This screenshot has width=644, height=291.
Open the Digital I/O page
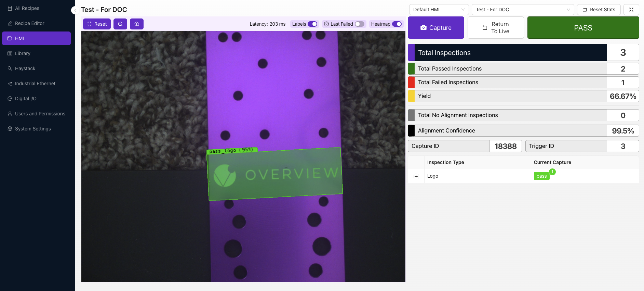tap(26, 99)
